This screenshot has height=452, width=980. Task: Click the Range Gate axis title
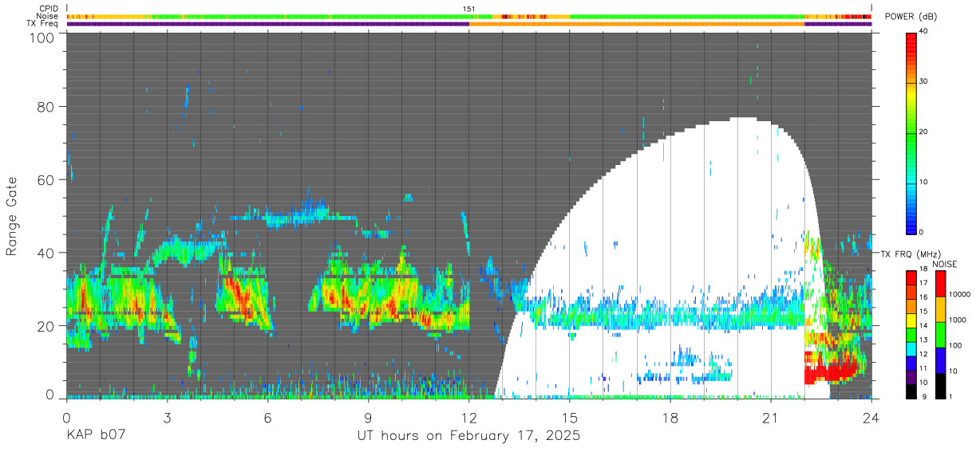tap(12, 218)
